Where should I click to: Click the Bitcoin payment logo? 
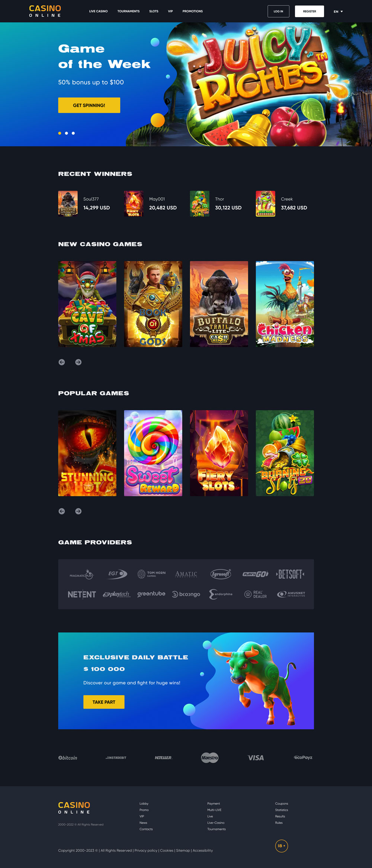(68, 758)
